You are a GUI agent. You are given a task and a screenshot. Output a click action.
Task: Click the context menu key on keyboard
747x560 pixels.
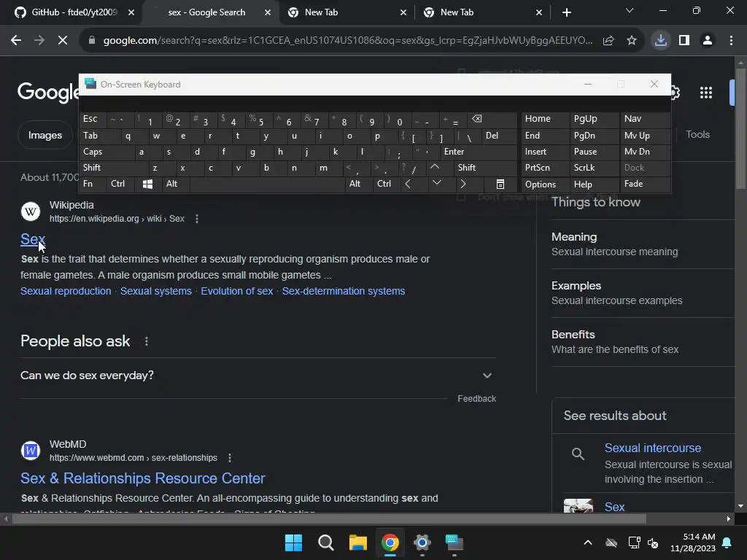(500, 184)
